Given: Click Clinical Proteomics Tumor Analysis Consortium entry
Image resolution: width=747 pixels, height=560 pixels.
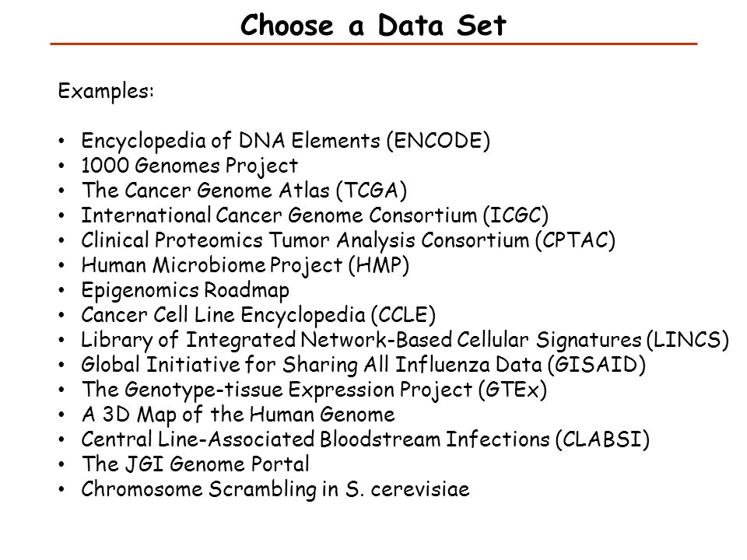Looking at the screenshot, I should point(349,240).
